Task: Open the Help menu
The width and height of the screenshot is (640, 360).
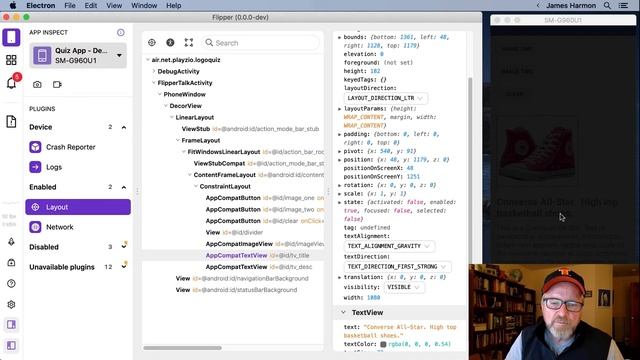Action: [x=173, y=6]
